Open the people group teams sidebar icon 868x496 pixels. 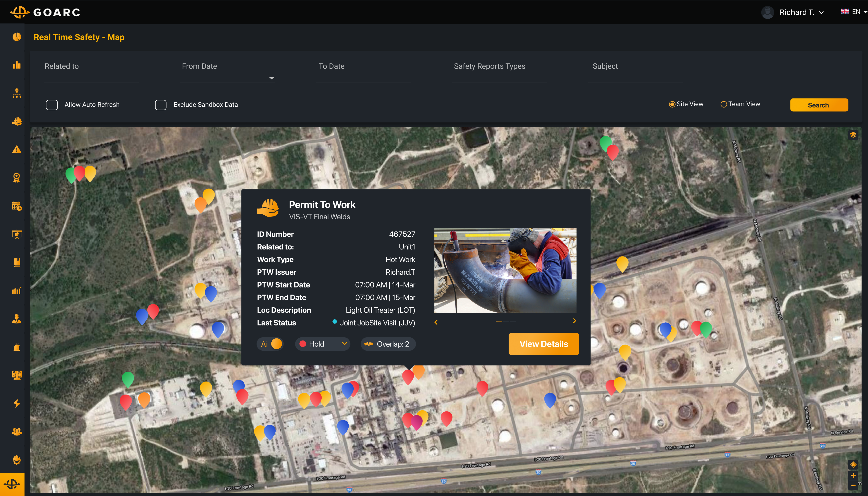pos(17,432)
